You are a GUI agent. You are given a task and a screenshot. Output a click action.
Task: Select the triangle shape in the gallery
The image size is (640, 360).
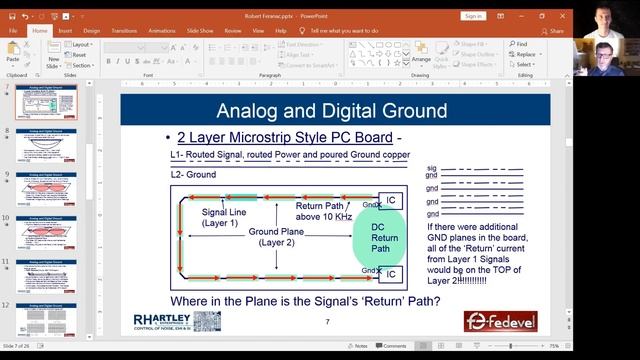[x=353, y=54]
